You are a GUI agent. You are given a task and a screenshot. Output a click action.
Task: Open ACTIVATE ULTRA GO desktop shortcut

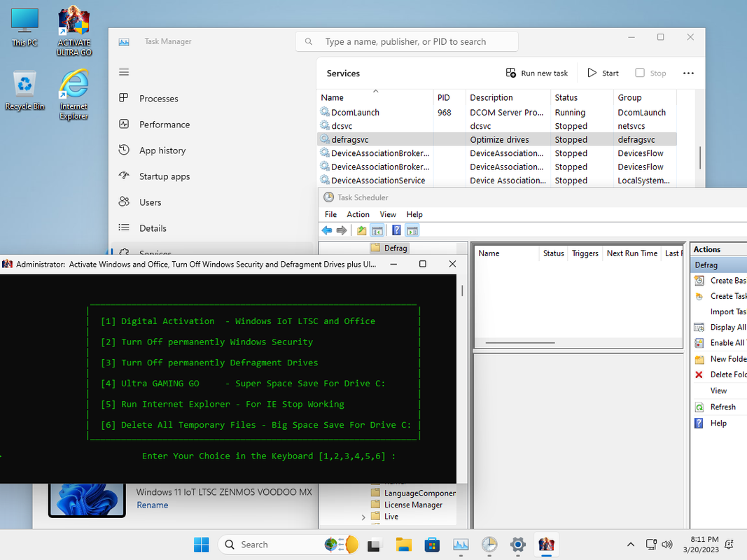pyautogui.click(x=74, y=31)
